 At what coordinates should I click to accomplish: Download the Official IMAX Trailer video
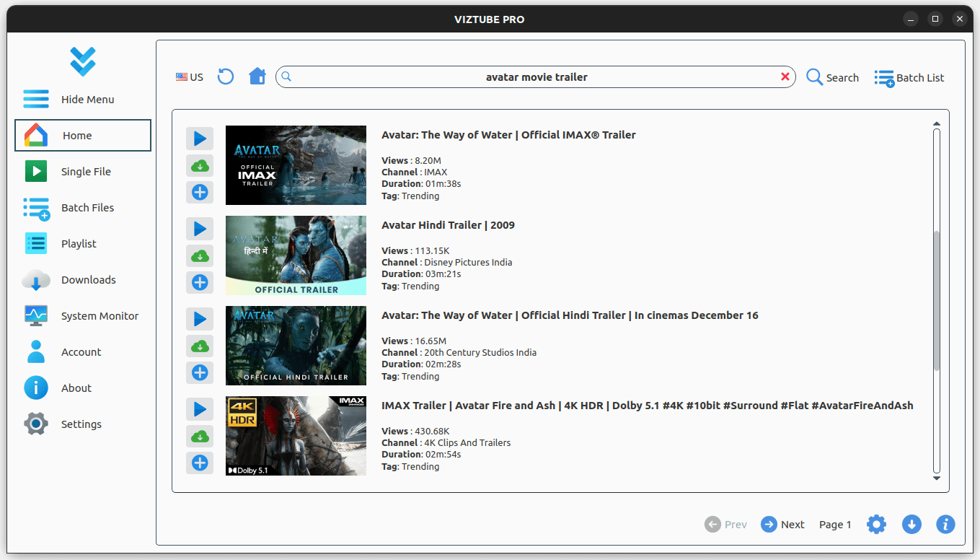[x=200, y=165]
